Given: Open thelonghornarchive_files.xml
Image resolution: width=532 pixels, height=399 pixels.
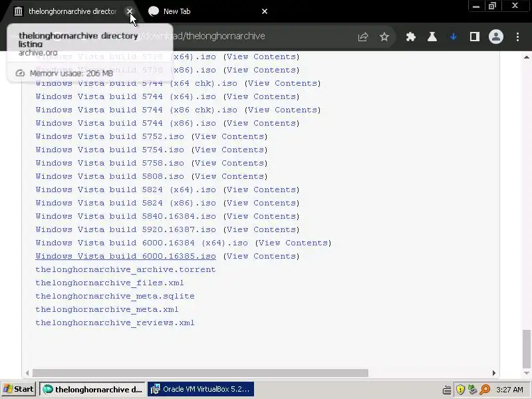Looking at the screenshot, I should pos(110,283).
